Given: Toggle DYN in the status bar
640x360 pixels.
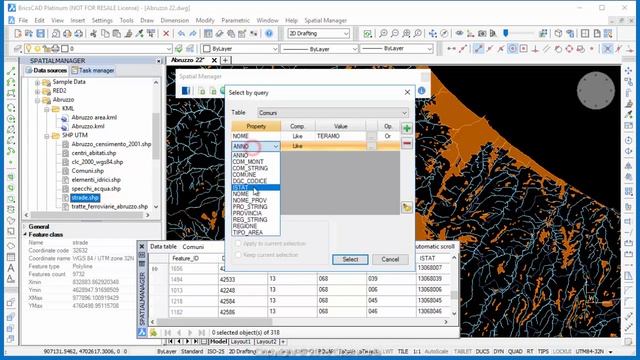Looking at the screenshot, I should (498, 351).
